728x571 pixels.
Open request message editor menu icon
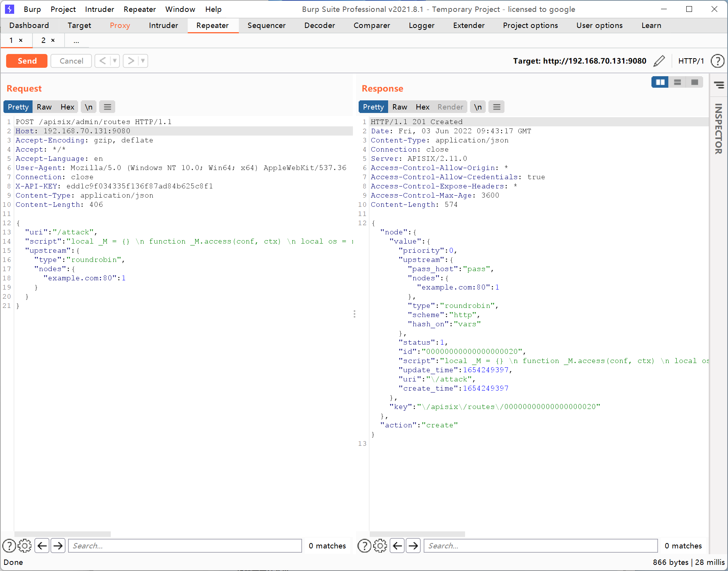(x=108, y=107)
